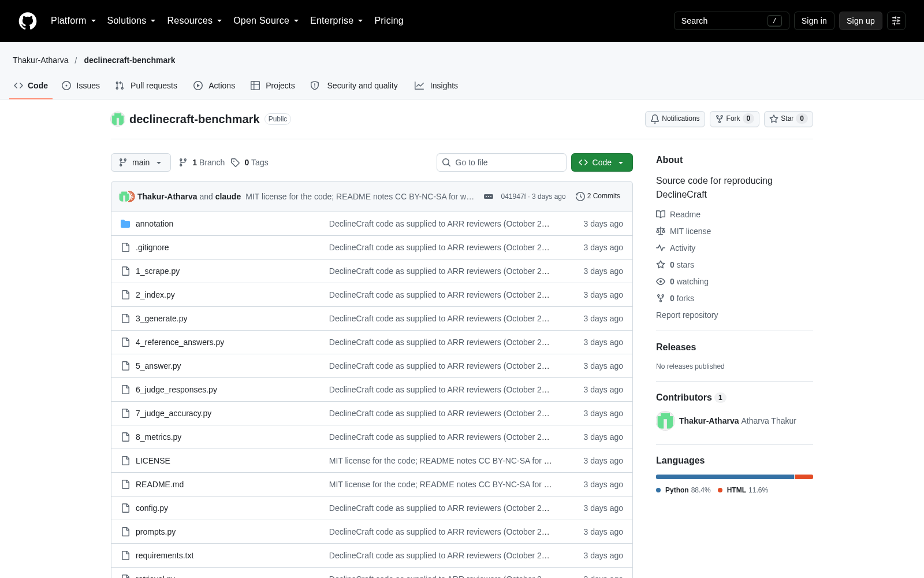The height and width of the screenshot is (578, 924).
Task: Show the 0 Tags list
Action: coord(249,162)
